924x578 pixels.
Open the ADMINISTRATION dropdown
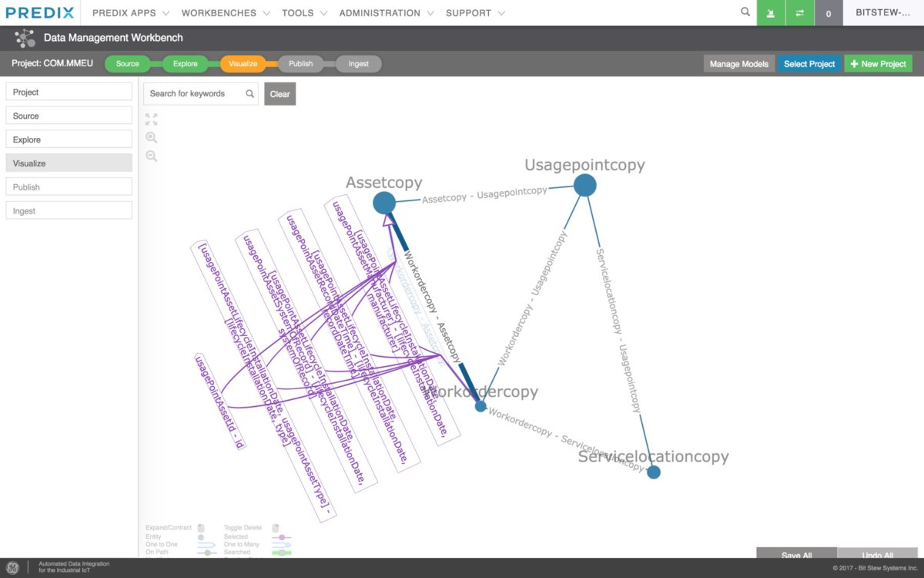tap(380, 12)
